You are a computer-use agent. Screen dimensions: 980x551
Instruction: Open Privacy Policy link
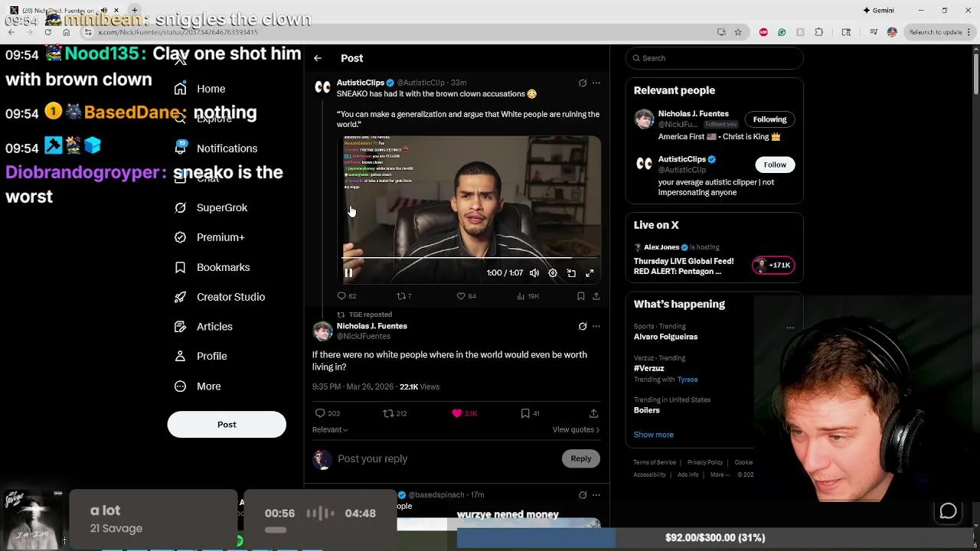(705, 462)
